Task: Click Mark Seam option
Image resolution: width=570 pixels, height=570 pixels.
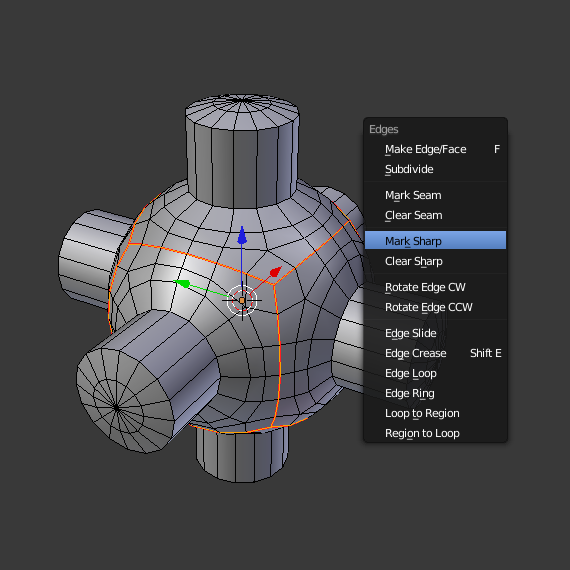Action: coord(435,196)
